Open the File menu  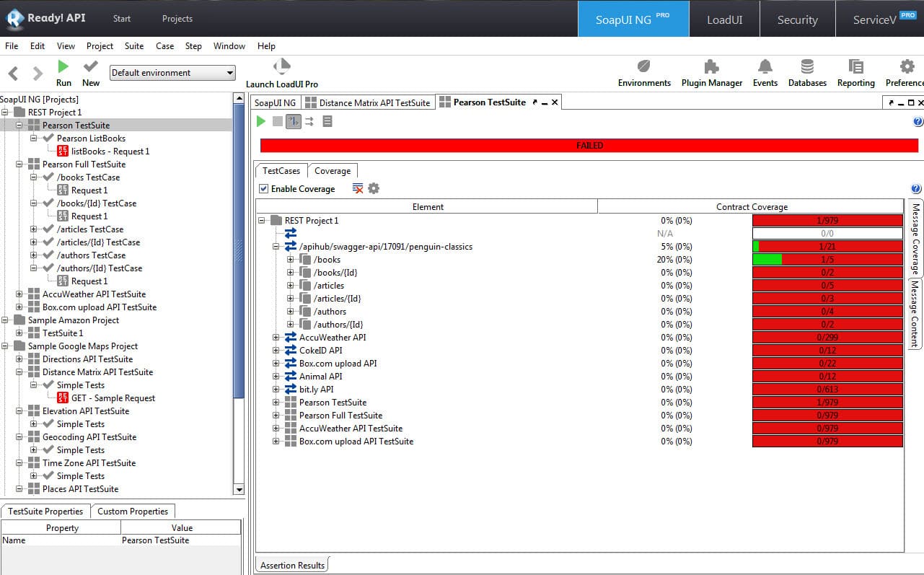[x=12, y=45]
